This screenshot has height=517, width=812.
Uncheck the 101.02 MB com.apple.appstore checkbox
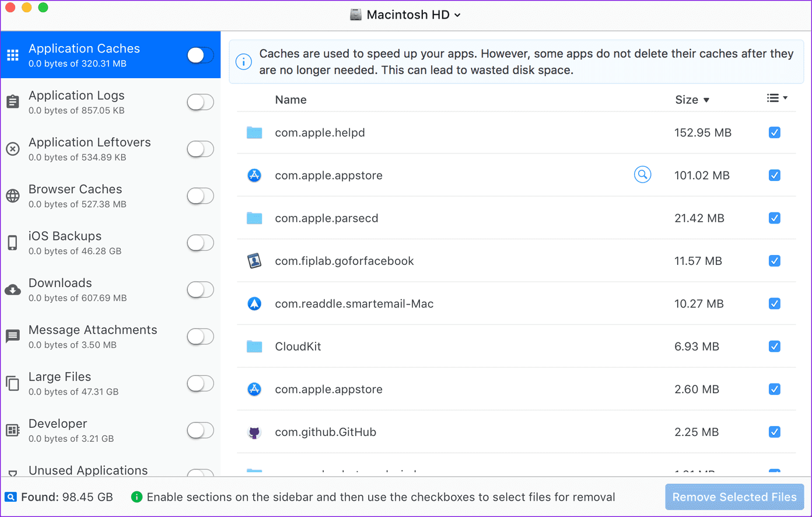tap(775, 175)
